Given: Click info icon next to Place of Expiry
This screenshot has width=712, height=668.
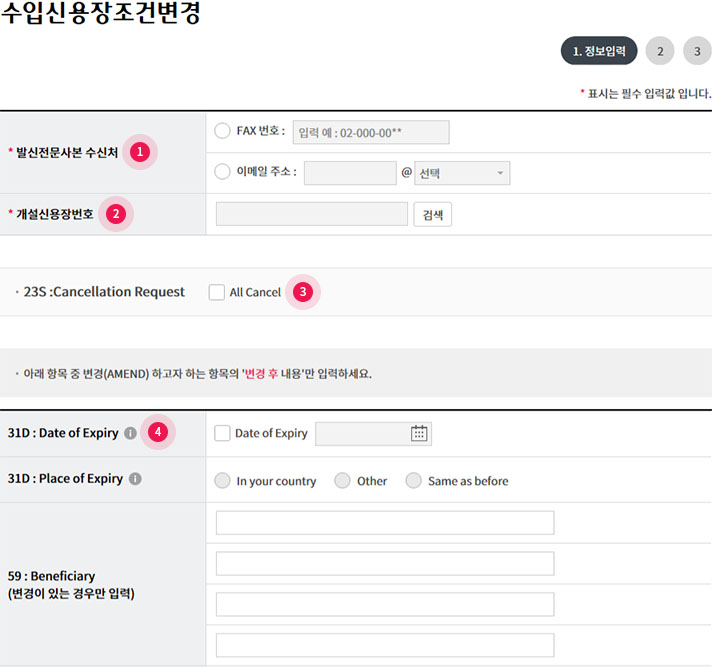Looking at the screenshot, I should (135, 479).
